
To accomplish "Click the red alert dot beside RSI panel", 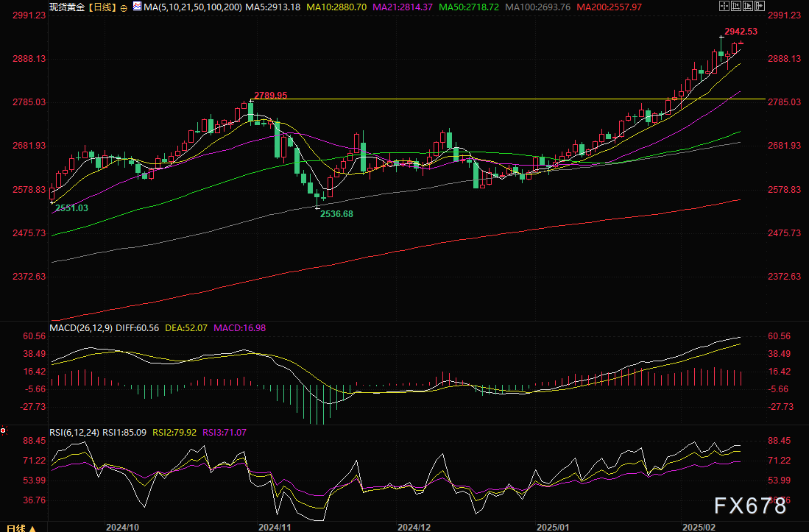I will pos(4,430).
